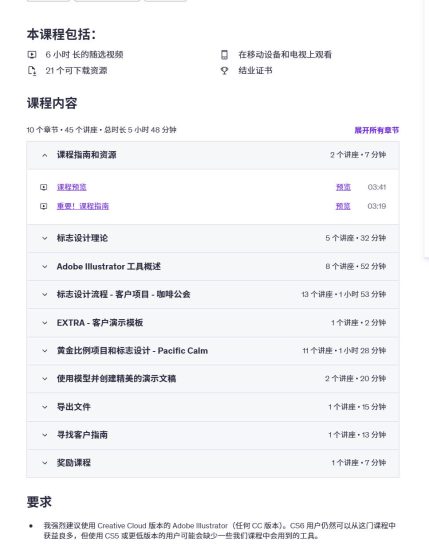Open the 课程预览 lecture link
The image size is (429, 550).
pos(72,187)
